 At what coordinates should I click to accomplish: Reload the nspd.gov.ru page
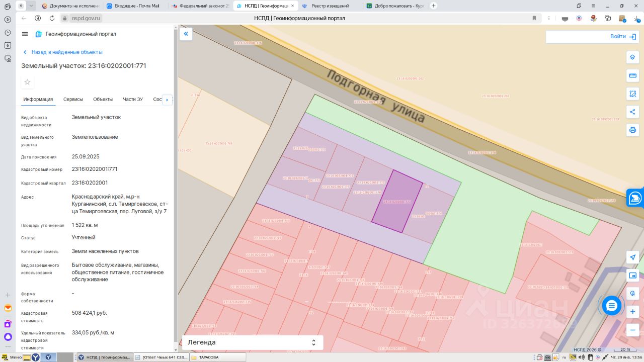52,18
